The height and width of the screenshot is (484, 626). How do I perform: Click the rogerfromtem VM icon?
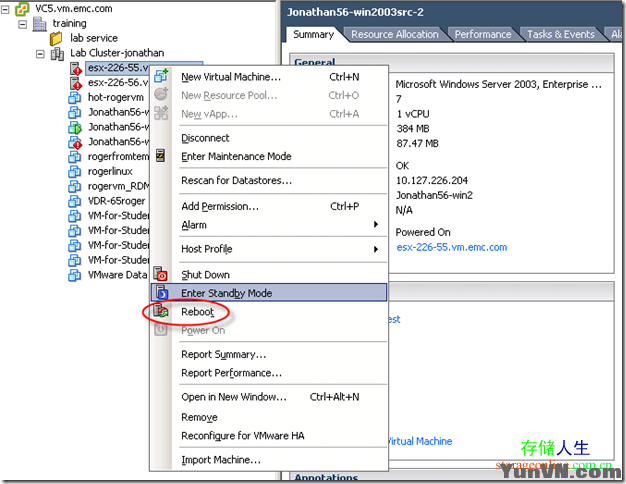75,157
